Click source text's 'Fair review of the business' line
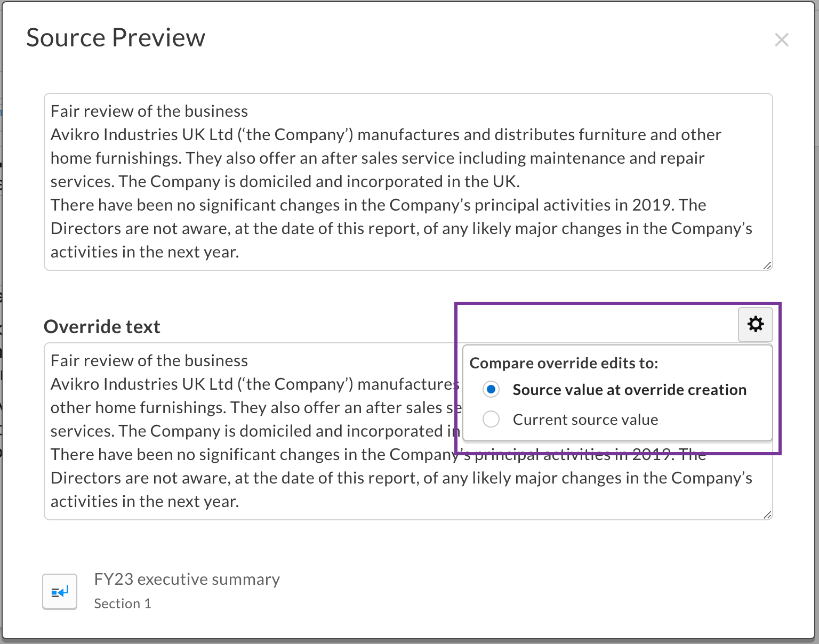Image resolution: width=819 pixels, height=644 pixels. tap(149, 111)
